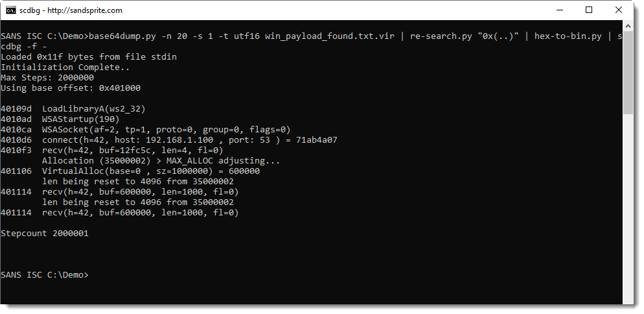Click the vertical scrollbar thumb
This screenshot has width=644, height=314.
628,73
